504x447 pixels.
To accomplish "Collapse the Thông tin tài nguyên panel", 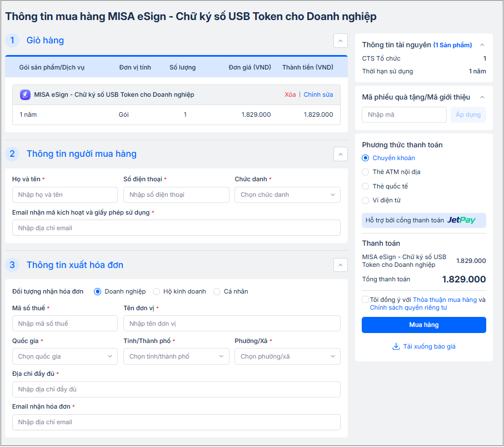I will pyautogui.click(x=482, y=45).
